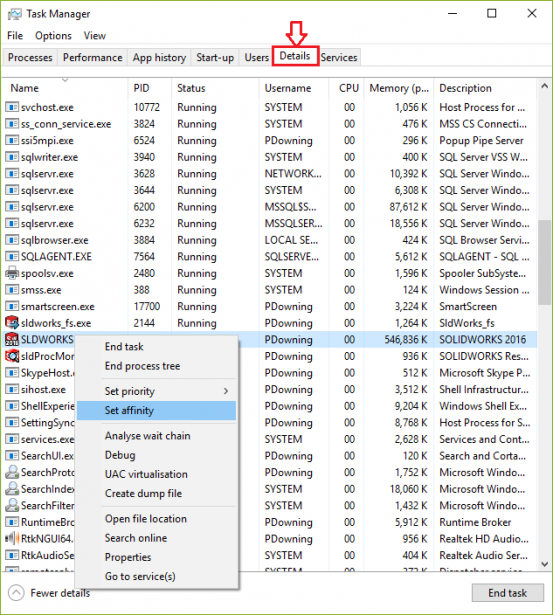This screenshot has height=615, width=553.
Task: Choose Set affinity in context menu
Action: [x=157, y=410]
